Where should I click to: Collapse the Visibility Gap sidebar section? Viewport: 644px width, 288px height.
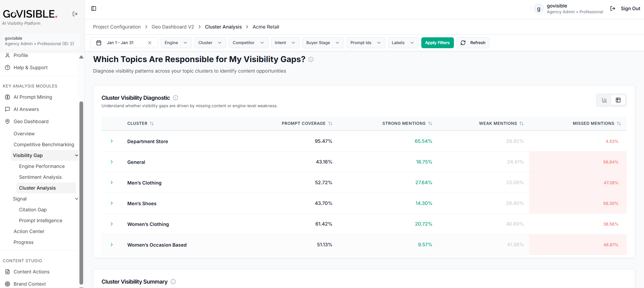click(76, 155)
